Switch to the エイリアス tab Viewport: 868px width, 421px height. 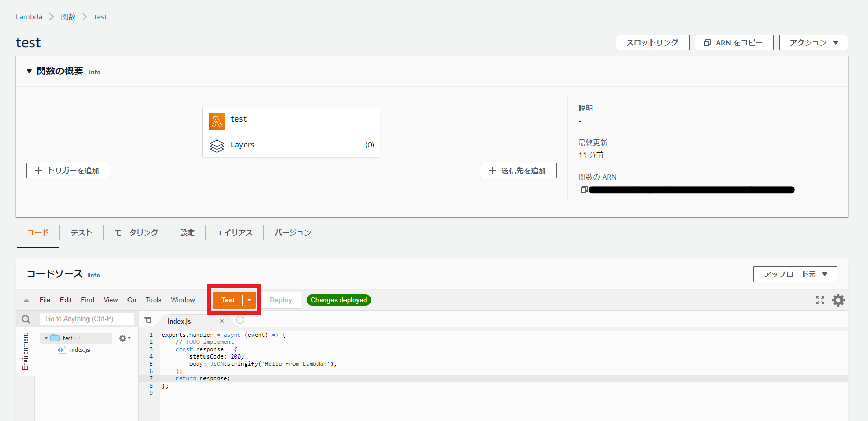coord(235,233)
